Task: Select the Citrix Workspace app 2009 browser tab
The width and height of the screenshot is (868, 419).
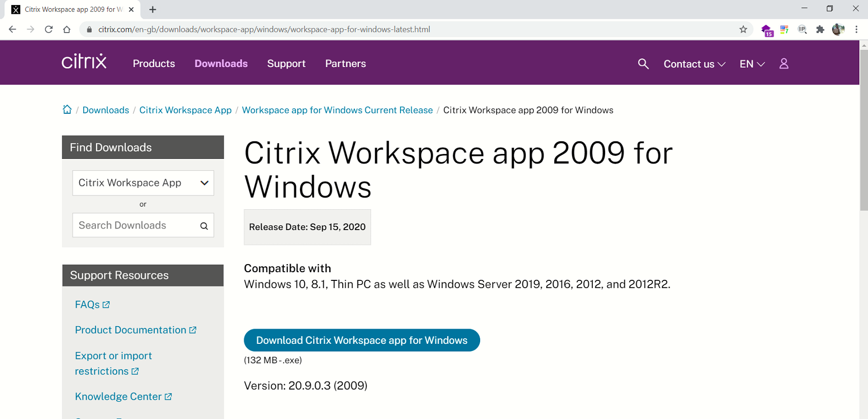Action: pyautogui.click(x=74, y=9)
